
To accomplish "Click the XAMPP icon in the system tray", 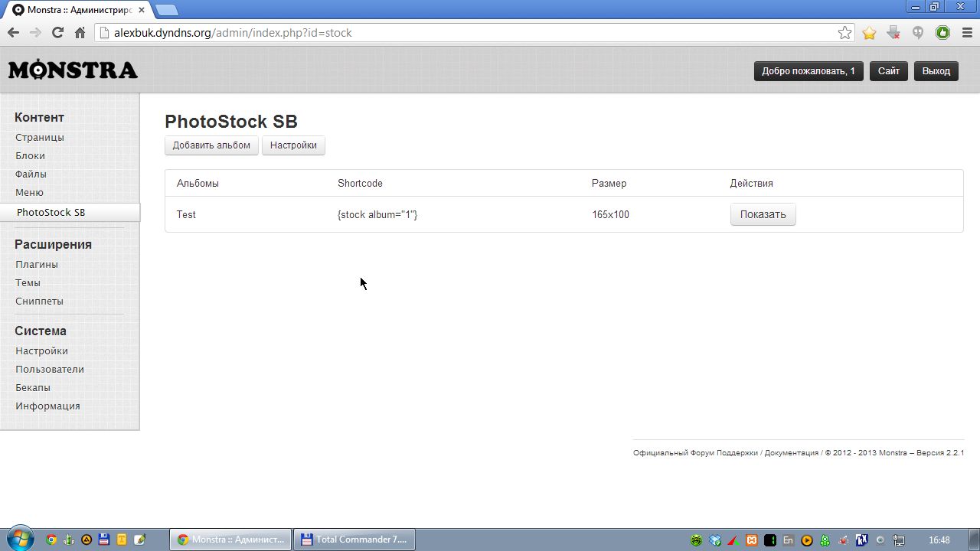I will tap(752, 540).
